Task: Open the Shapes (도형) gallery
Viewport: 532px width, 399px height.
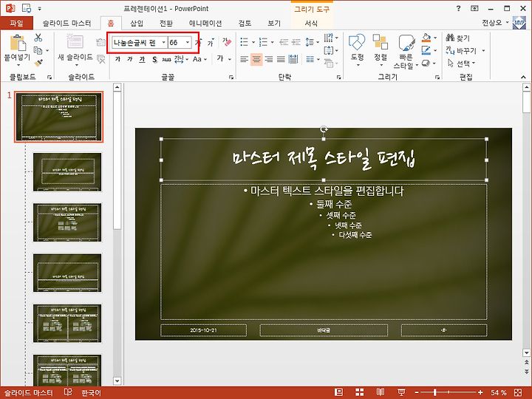Action: pos(357,50)
